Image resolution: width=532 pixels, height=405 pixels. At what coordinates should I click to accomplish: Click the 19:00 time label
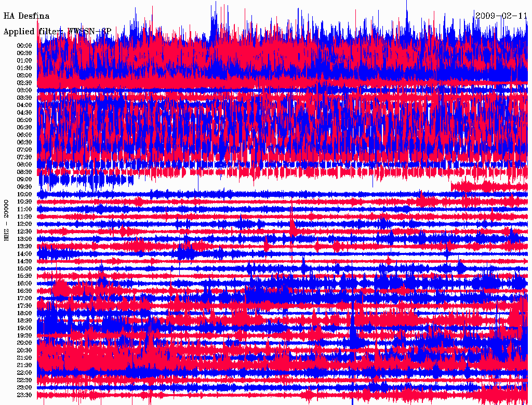pos(24,328)
